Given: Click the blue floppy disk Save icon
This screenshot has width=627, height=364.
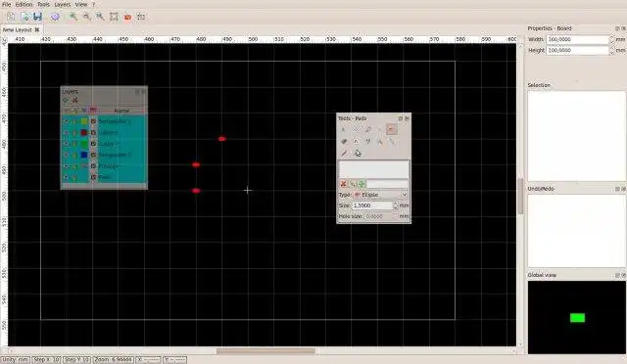Looking at the screenshot, I should (x=37, y=17).
